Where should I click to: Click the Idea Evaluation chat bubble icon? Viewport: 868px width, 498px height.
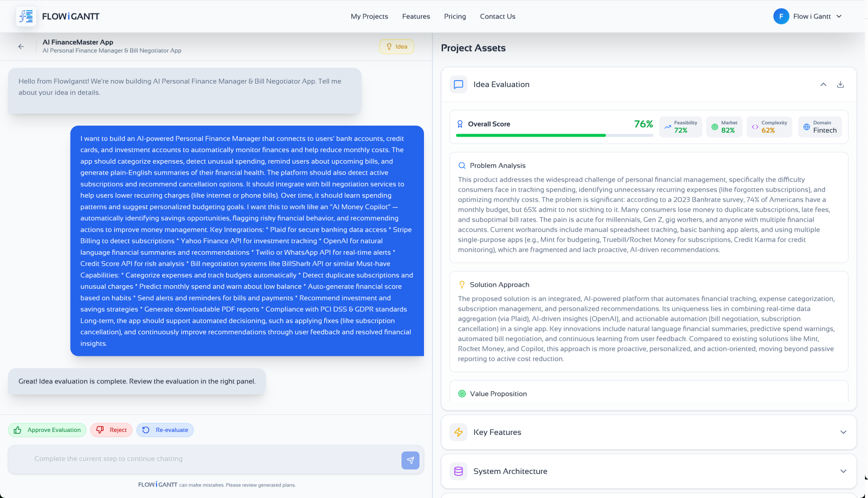[458, 85]
